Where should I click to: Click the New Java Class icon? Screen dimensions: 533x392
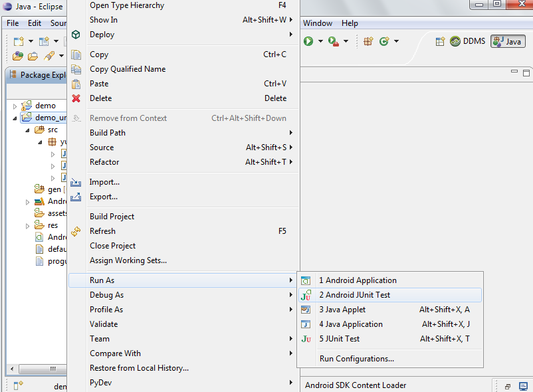(x=384, y=41)
